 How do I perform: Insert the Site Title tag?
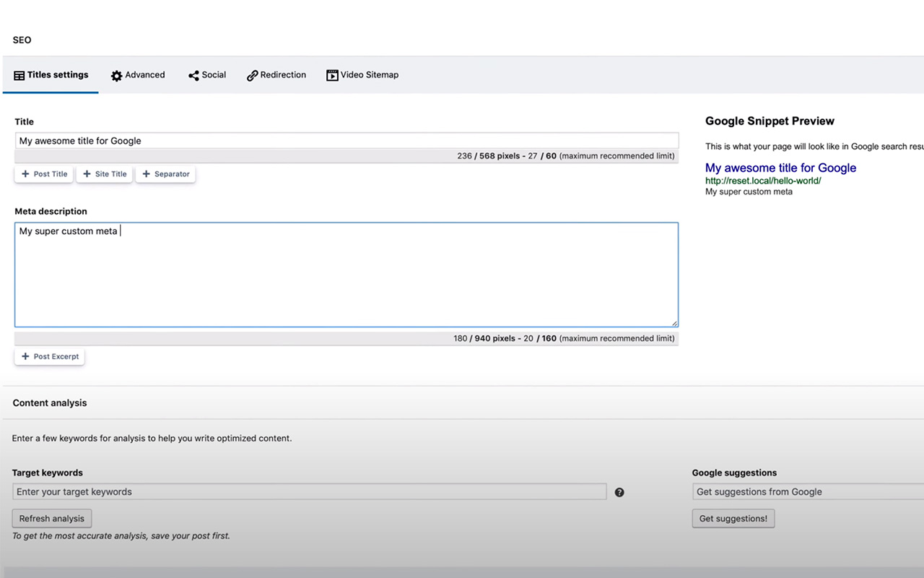pyautogui.click(x=105, y=174)
